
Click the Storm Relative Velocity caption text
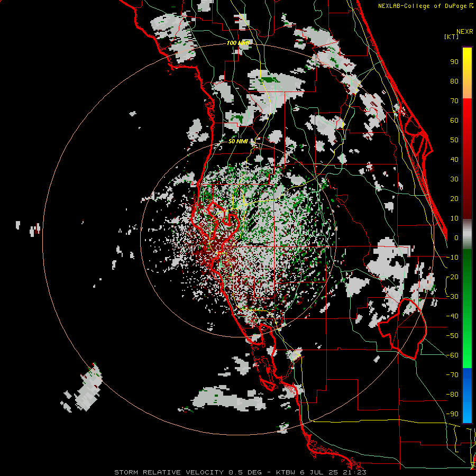[x=240, y=472]
